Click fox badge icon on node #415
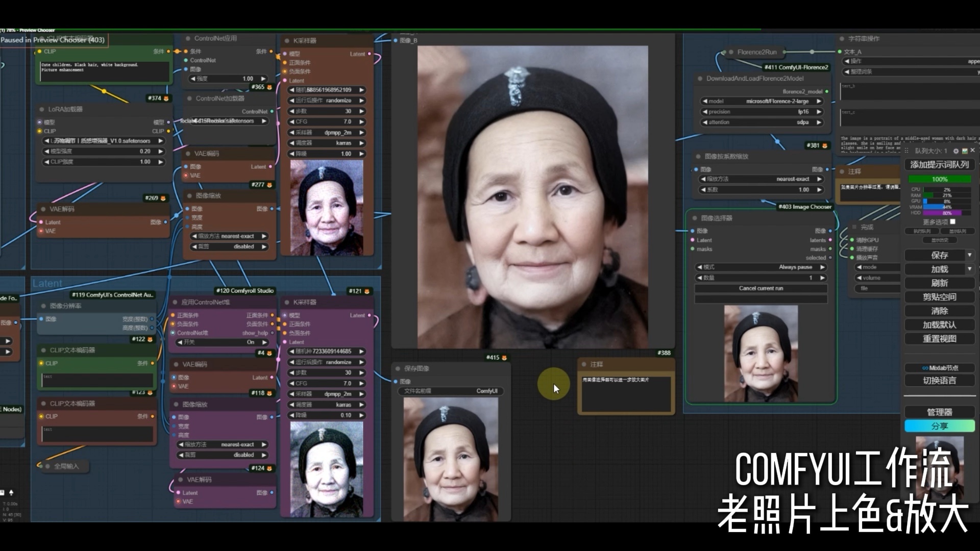980x551 pixels. click(x=504, y=358)
